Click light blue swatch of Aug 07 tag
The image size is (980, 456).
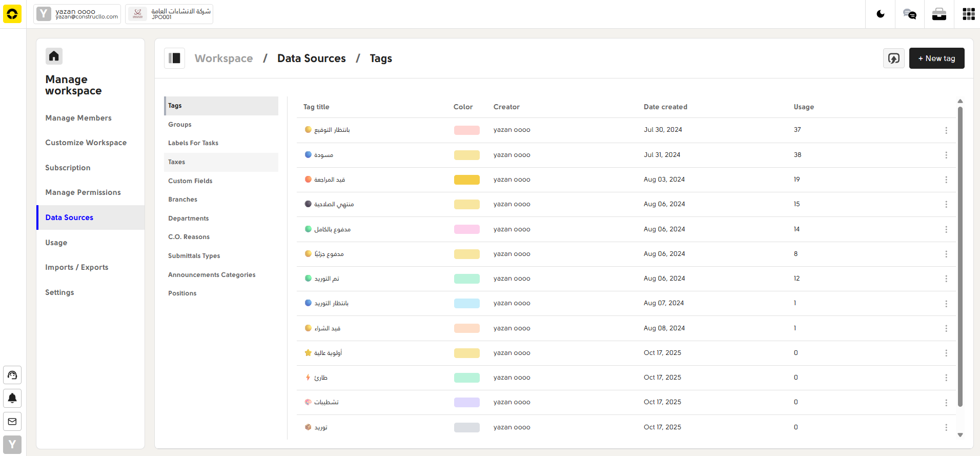coord(467,303)
